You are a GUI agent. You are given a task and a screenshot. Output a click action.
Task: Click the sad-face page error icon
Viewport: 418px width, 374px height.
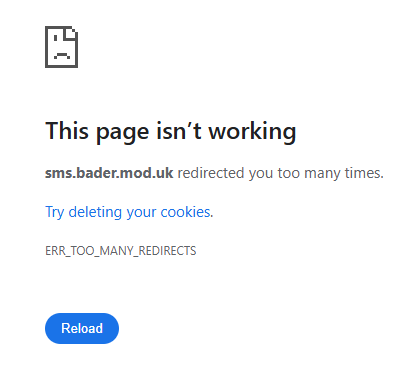[62, 47]
